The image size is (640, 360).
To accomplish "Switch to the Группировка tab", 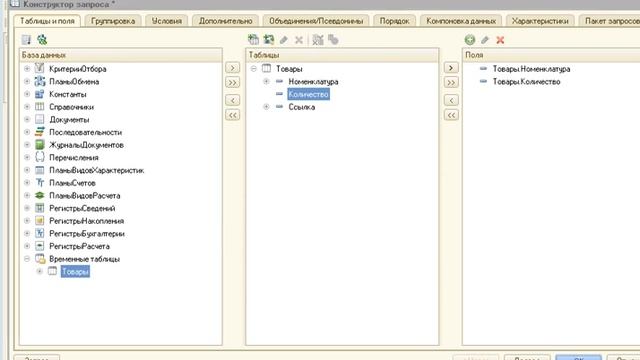I will coord(113,21).
